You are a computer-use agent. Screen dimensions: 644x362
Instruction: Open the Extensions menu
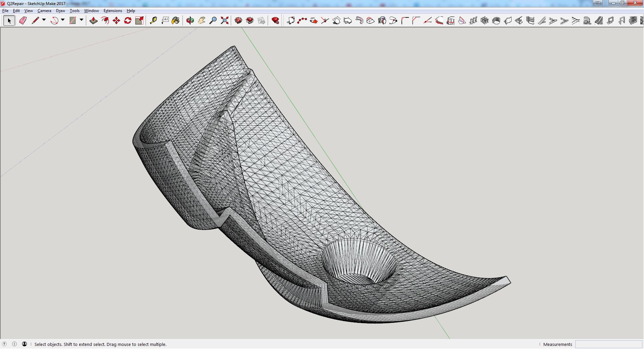point(113,11)
